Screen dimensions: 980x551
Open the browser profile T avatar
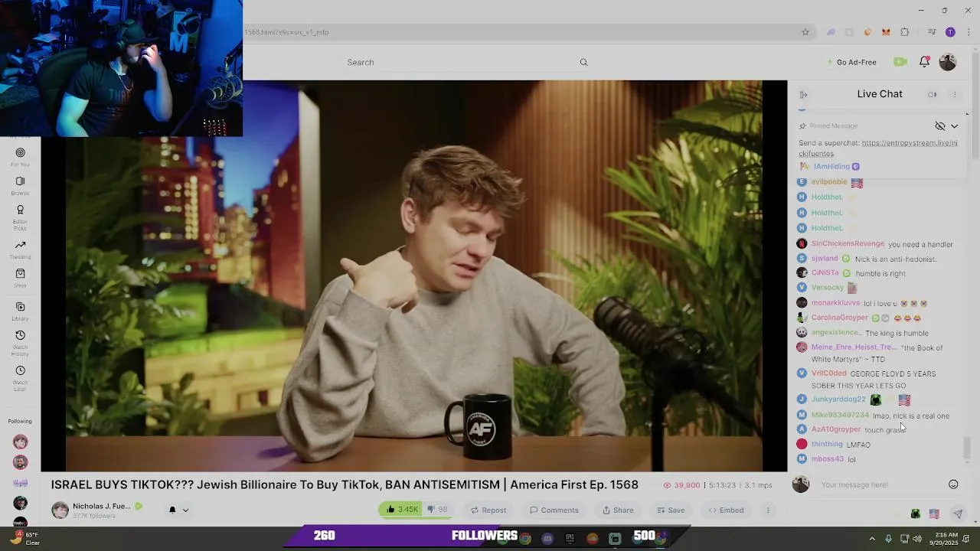pyautogui.click(x=950, y=32)
